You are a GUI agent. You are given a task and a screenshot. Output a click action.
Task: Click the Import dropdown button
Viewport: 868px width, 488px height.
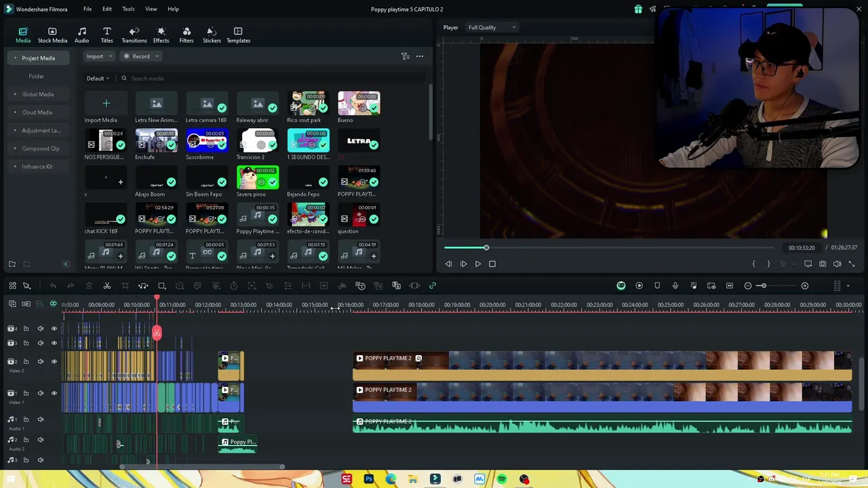(98, 56)
